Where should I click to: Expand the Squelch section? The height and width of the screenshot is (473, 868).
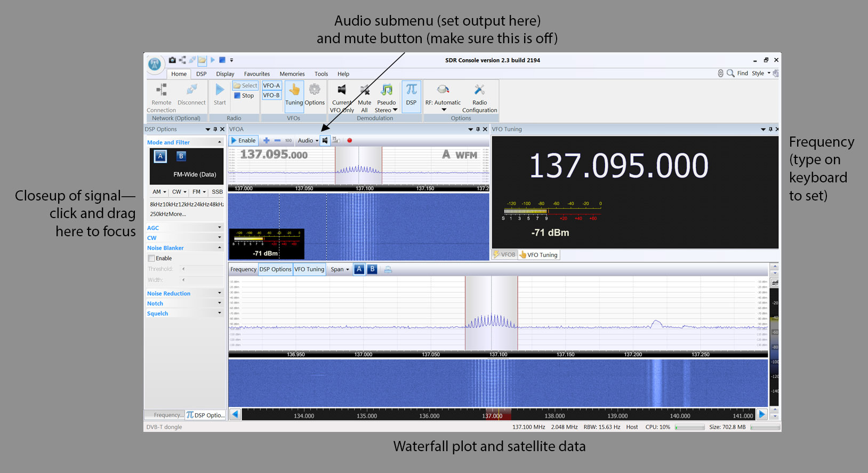tap(184, 314)
